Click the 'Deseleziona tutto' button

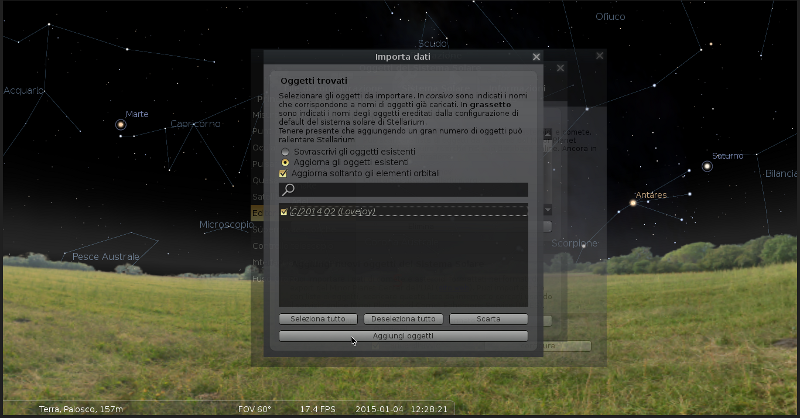403,319
